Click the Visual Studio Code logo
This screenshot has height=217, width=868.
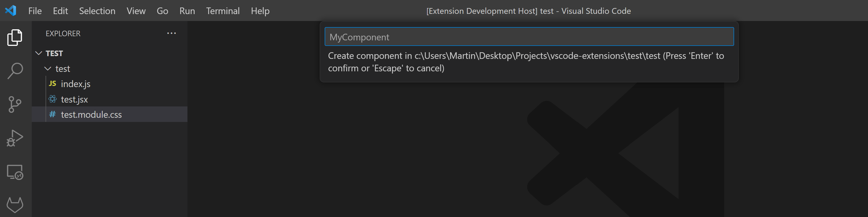pos(11,11)
